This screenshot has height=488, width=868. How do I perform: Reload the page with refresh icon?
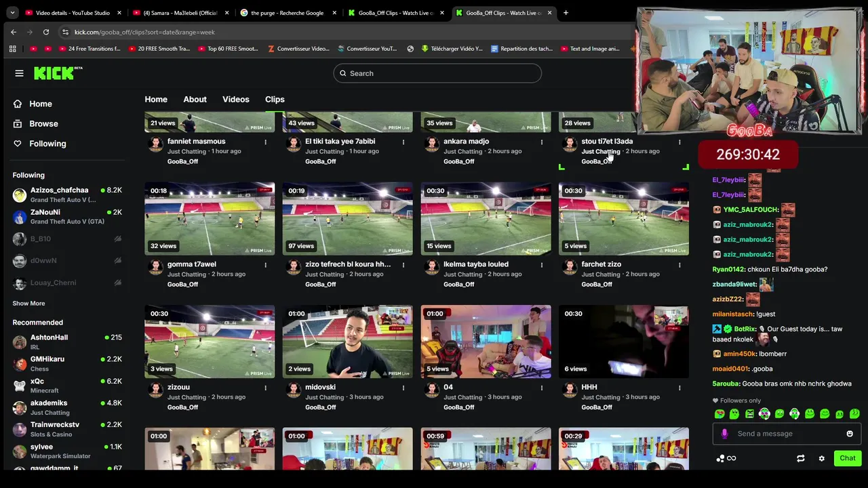(x=46, y=32)
